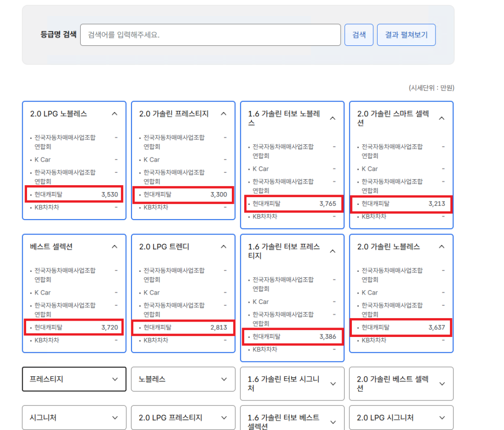504x430 pixels.
Task: Click 현대캐피탈 price 3,530 in 2.0 LPG 노블레스
Action: click(x=109, y=195)
